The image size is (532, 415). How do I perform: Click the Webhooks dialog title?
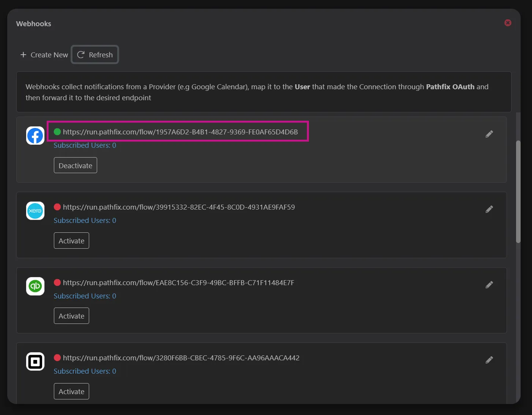coord(33,24)
